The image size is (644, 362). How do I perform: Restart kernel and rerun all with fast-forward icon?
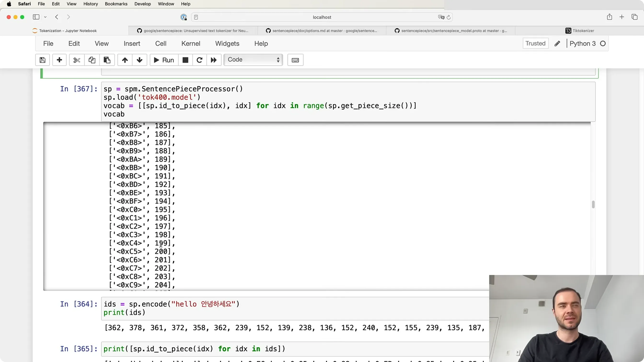pyautogui.click(x=214, y=60)
